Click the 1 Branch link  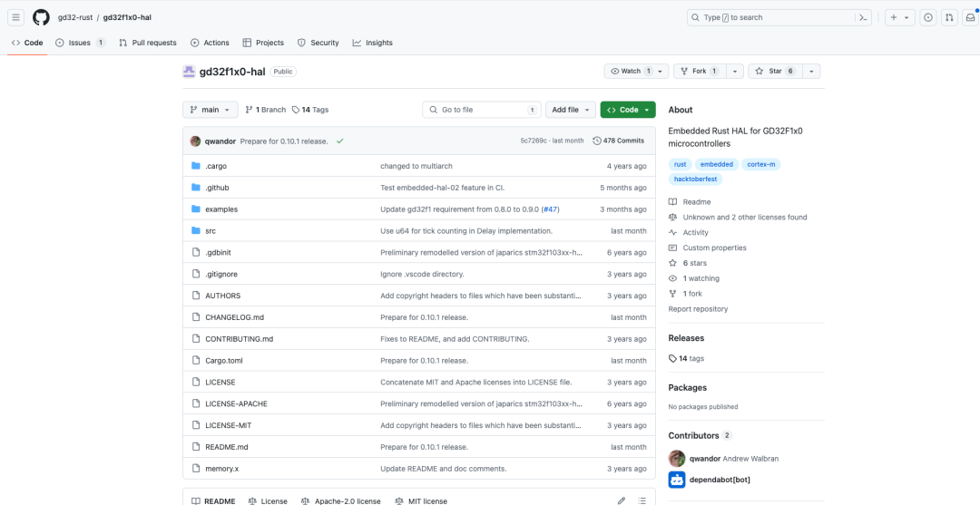tap(266, 109)
